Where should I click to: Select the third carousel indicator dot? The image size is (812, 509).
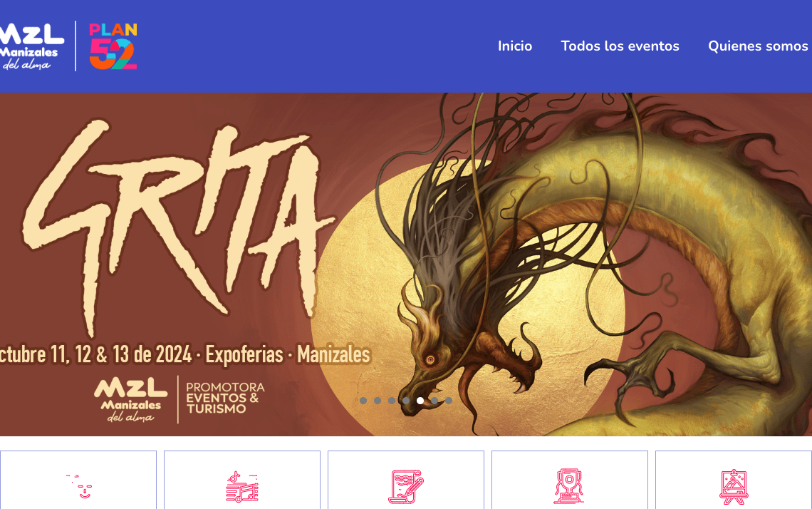pos(392,401)
